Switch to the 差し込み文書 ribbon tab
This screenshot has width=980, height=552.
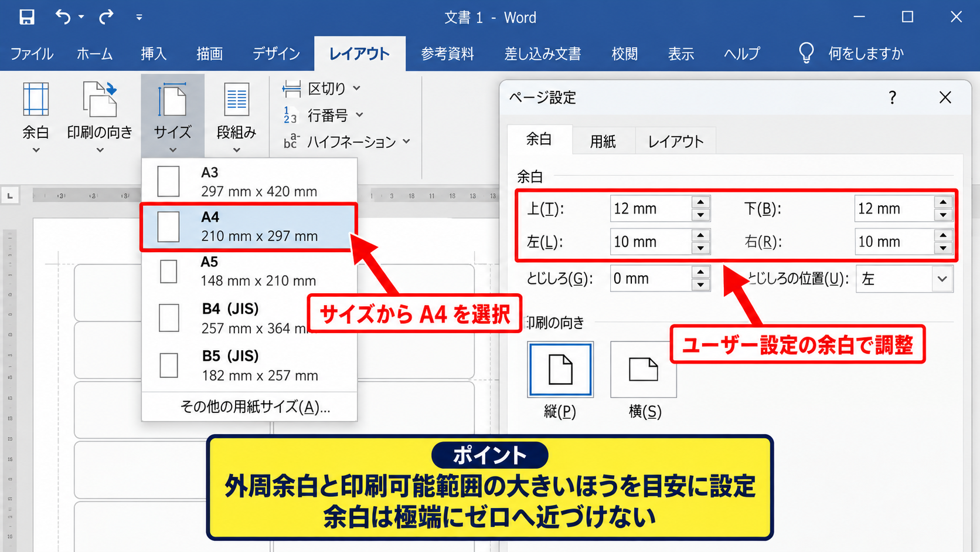point(543,54)
